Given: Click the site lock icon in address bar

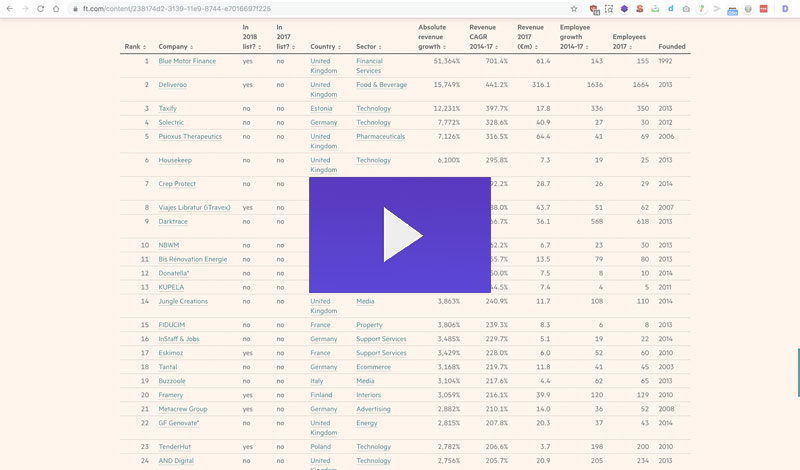Looking at the screenshot, I should click(x=75, y=9).
